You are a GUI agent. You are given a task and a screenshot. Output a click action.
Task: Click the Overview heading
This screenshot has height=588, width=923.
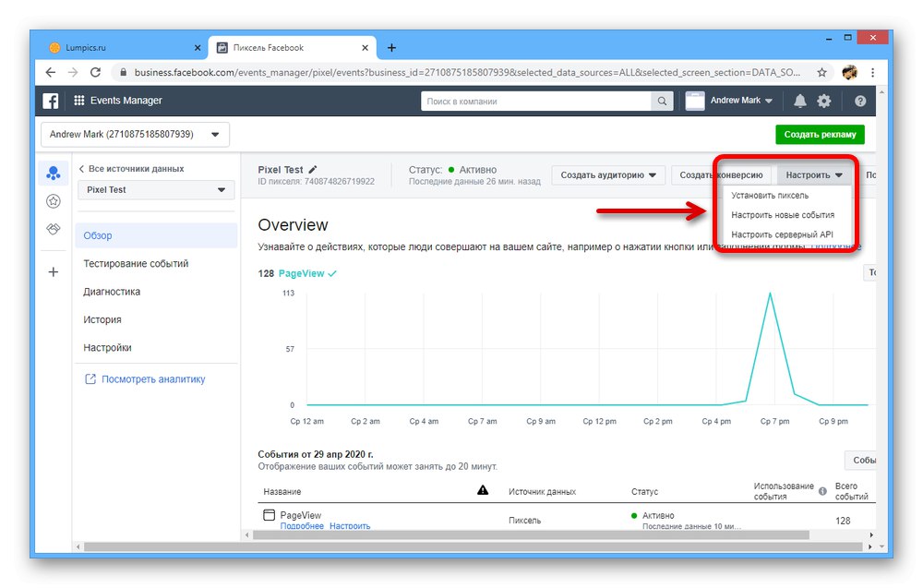[x=293, y=225]
